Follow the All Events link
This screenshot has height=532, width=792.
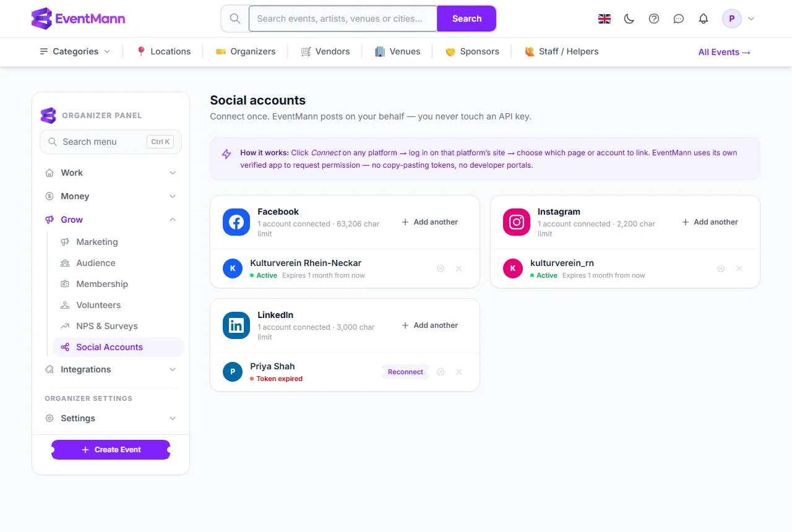point(725,52)
